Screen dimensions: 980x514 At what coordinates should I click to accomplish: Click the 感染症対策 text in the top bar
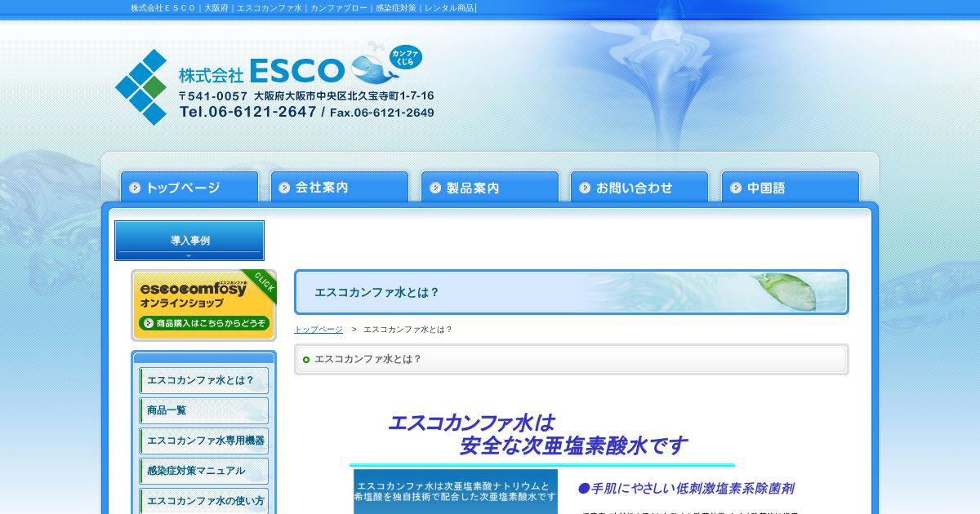[x=396, y=8]
